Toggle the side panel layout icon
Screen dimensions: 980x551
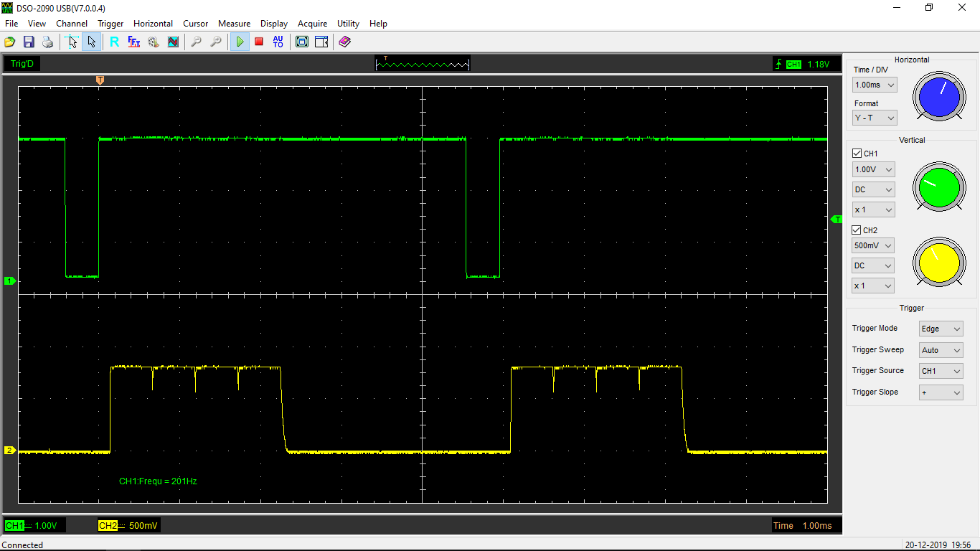321,42
